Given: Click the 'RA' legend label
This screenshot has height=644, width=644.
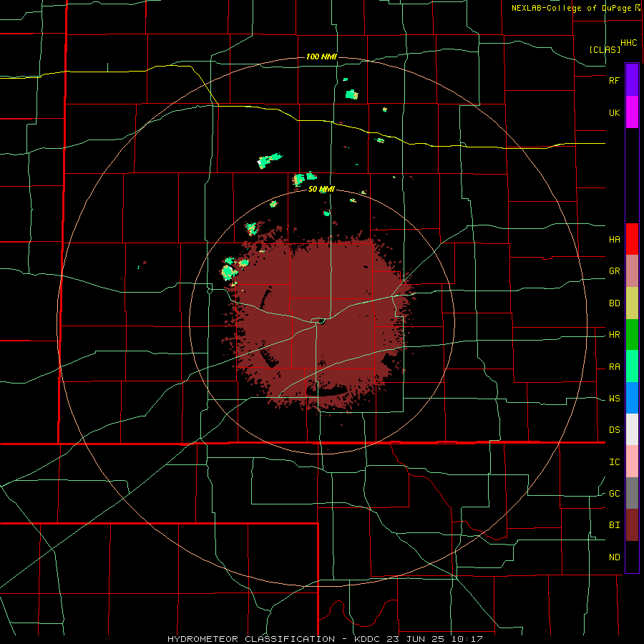Looking at the screenshot, I should coord(614,367).
